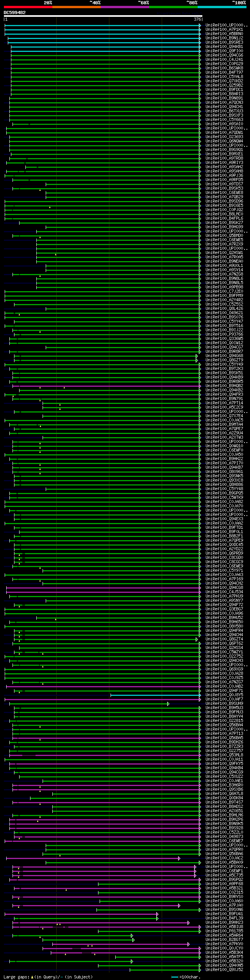The height and width of the screenshot is (980, 250).
Task: Click hit label UniRef100_Q94KB1
Action: click(224, 47)
